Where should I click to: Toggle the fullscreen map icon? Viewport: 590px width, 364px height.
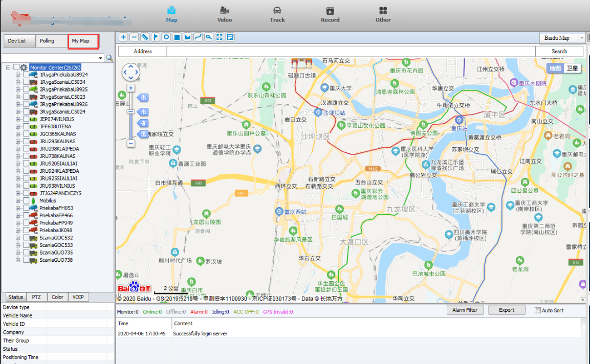(220, 37)
